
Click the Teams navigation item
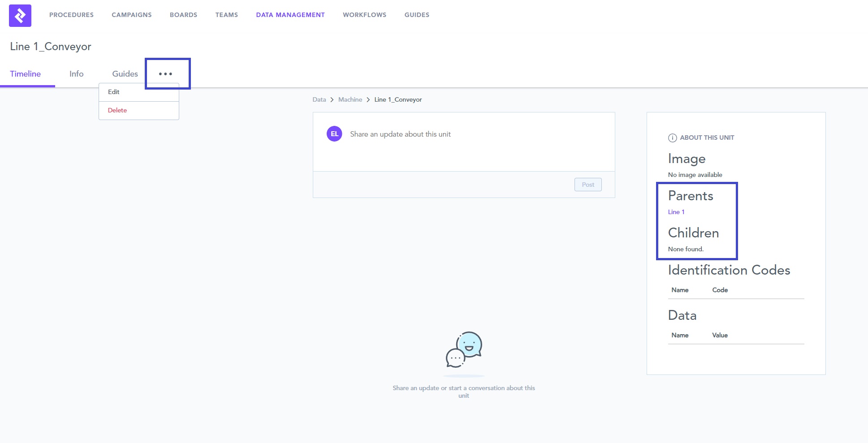coord(226,15)
